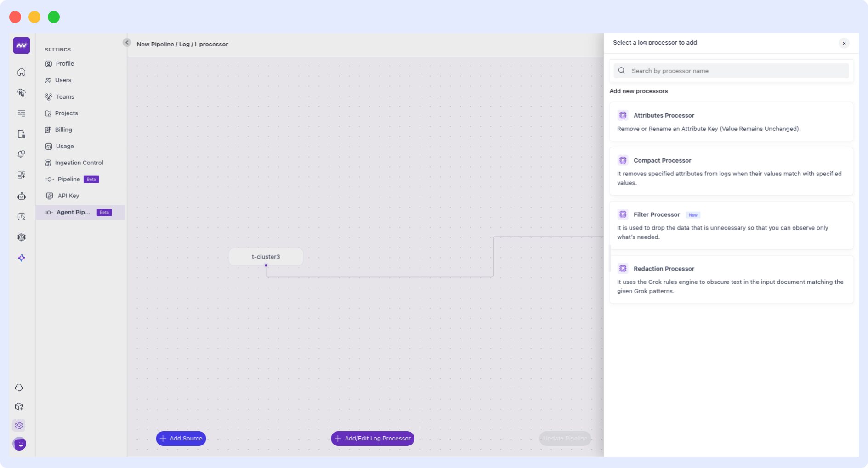
Task: Expand the t-cluster3 source node
Action: pyautogui.click(x=266, y=257)
